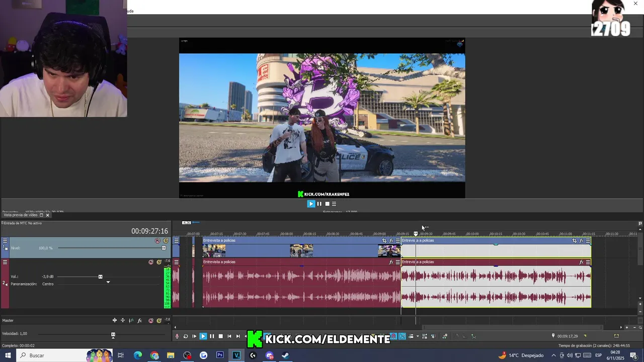Click the timeline playhead cursor marker
Viewport: 644px width, 362px height.
pyautogui.click(x=416, y=234)
